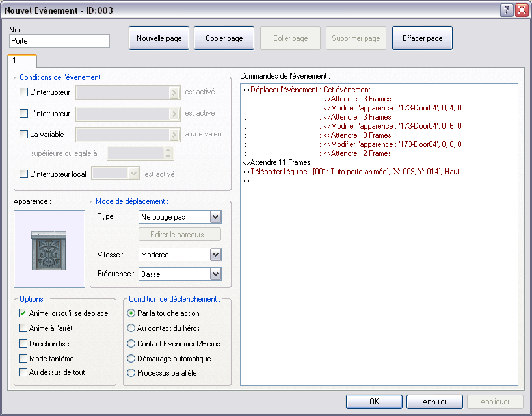Open the Type movement dropdown
532x416 pixels.
tap(215, 217)
